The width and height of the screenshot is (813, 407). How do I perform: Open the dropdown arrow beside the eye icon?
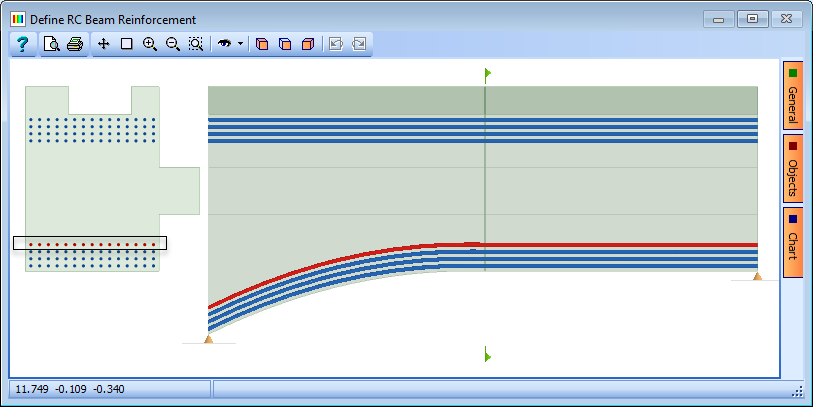(x=240, y=44)
